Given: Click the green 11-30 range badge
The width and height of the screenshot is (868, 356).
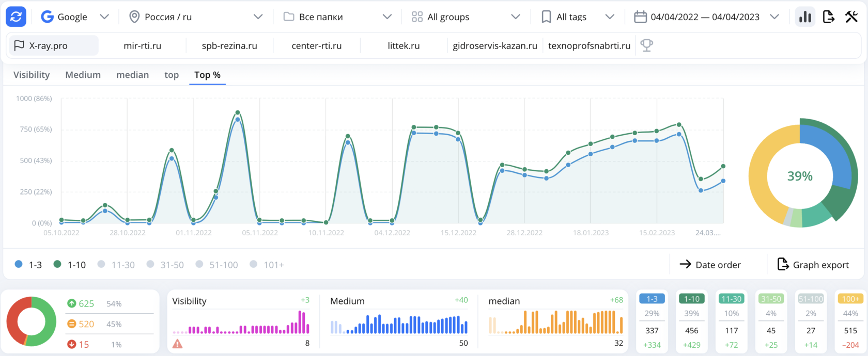Looking at the screenshot, I should click(x=732, y=299).
